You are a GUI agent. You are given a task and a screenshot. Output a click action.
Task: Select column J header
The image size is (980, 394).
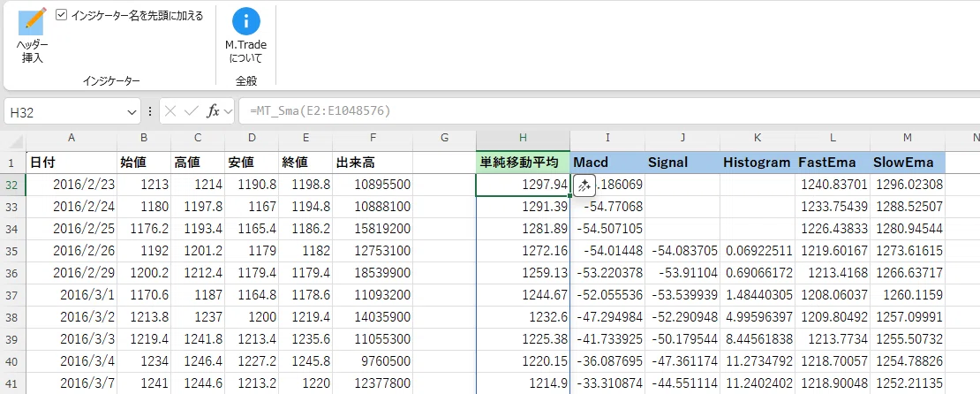[x=682, y=138]
